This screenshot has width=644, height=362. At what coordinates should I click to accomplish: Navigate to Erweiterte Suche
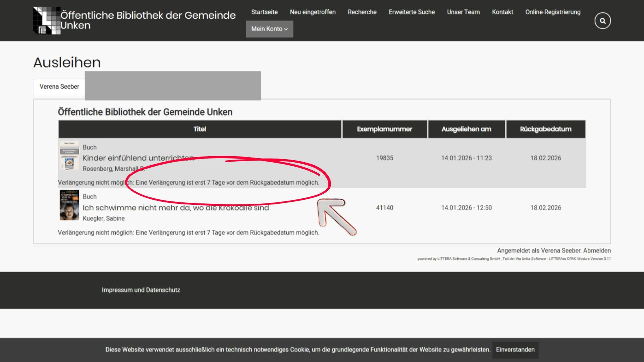412,12
